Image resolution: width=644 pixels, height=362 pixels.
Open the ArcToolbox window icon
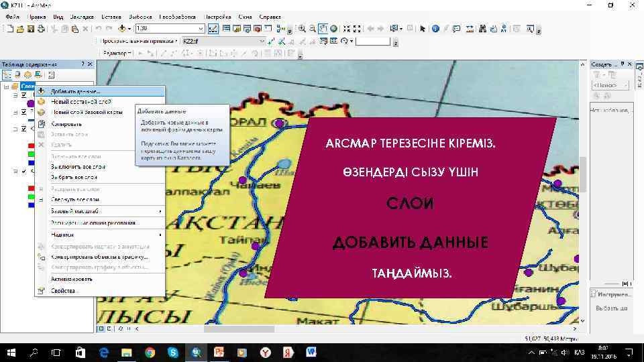coord(258,28)
